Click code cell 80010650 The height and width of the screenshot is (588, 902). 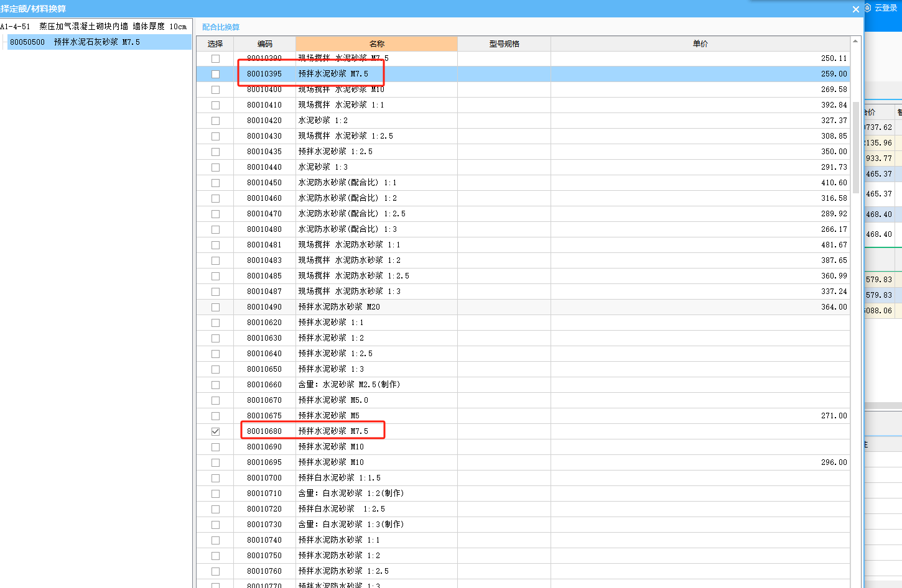[x=265, y=369]
